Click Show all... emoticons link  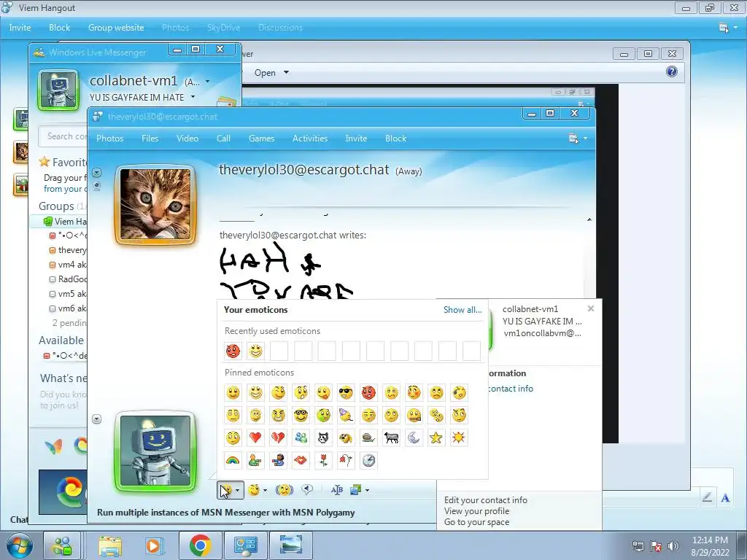pyautogui.click(x=462, y=309)
